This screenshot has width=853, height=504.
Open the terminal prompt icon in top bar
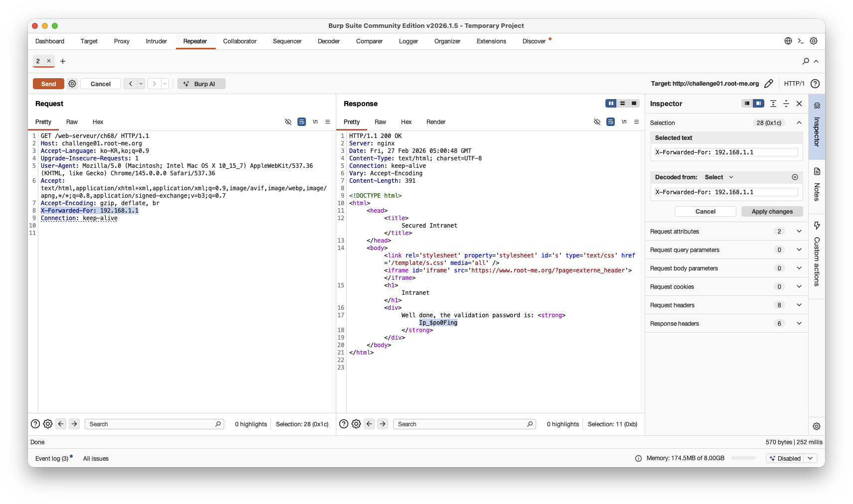coord(801,41)
